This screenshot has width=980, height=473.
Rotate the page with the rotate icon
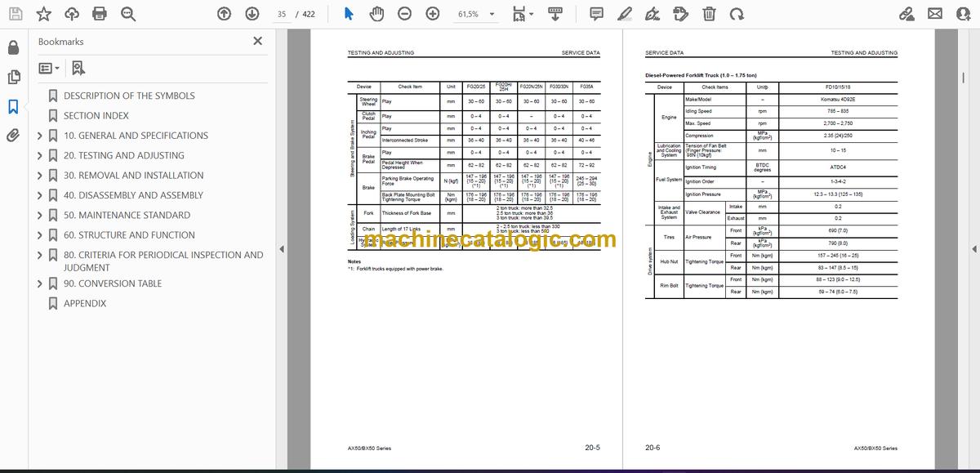pos(737,14)
